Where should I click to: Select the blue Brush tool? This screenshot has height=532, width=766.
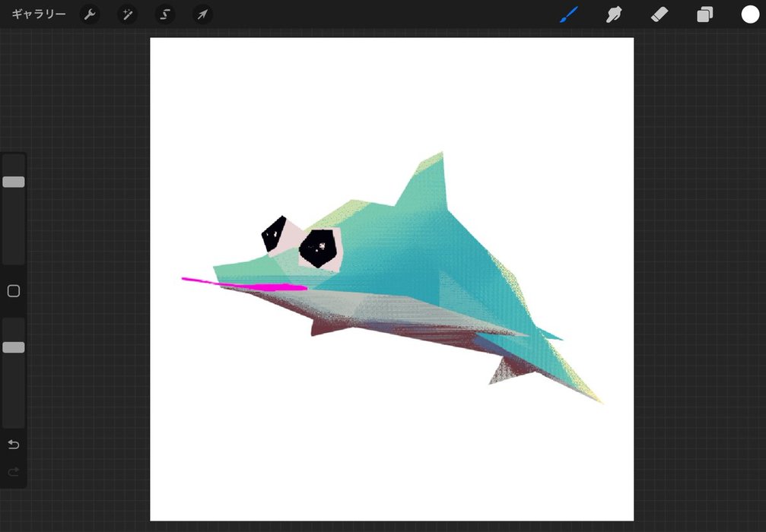pos(569,14)
